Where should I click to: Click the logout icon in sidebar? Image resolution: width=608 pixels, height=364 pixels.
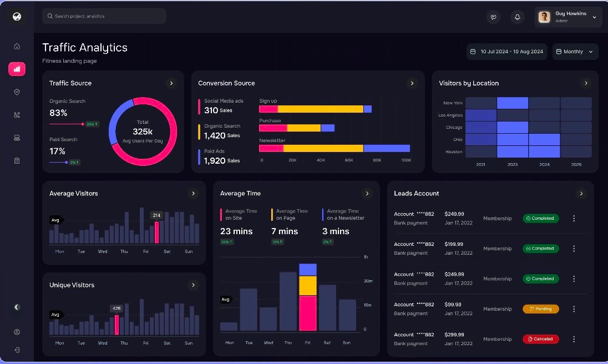17,350
